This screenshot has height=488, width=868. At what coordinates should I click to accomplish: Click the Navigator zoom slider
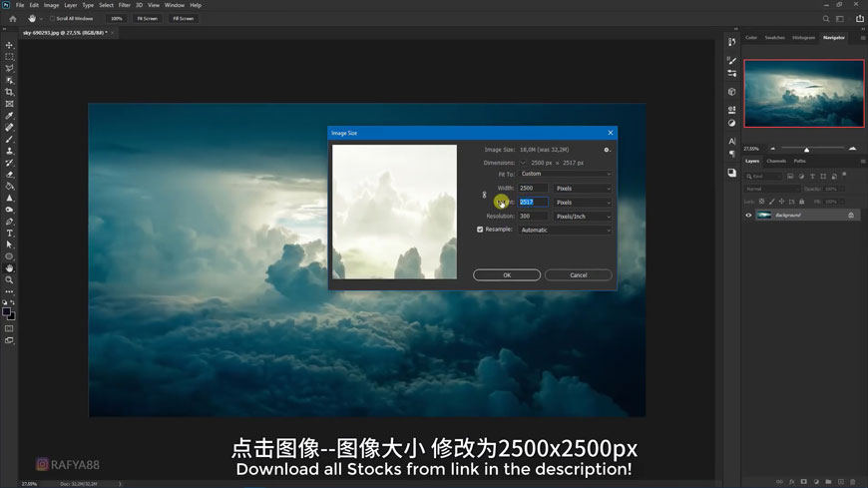pyautogui.click(x=806, y=149)
